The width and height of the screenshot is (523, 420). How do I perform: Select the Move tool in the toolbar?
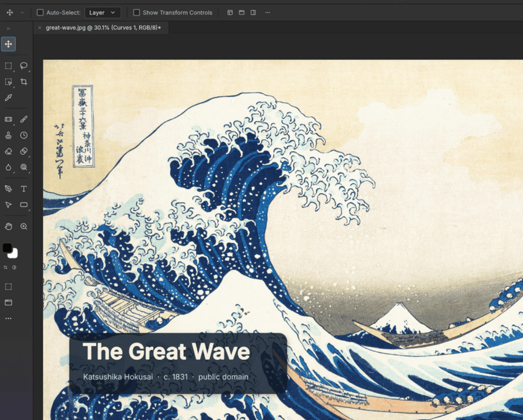(8, 44)
